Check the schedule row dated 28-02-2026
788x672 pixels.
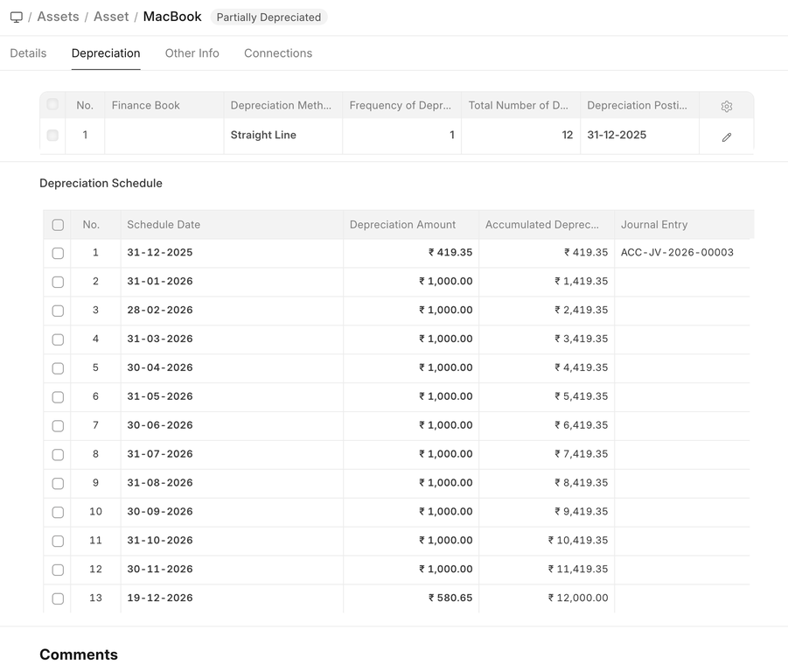[58, 311]
